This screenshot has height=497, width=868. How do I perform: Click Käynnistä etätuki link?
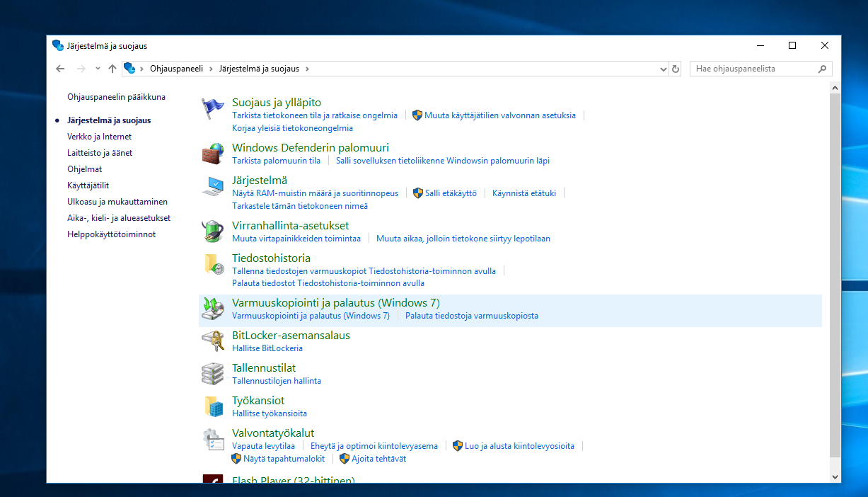point(524,193)
